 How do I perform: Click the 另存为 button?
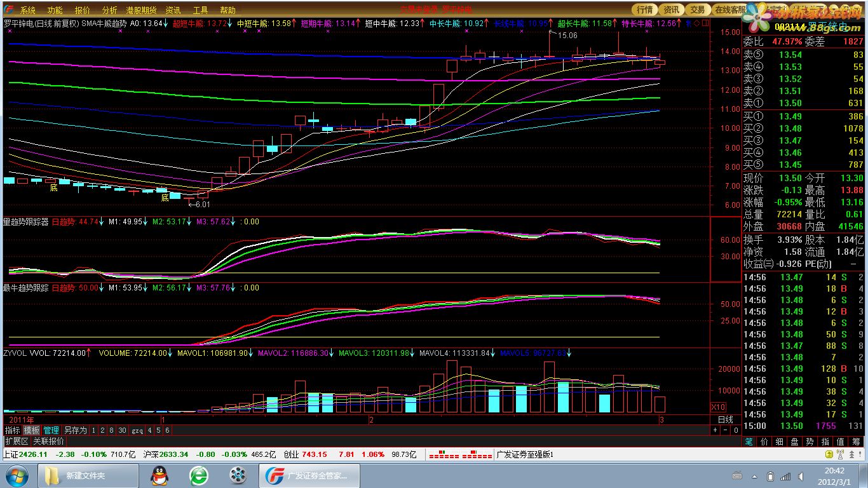click(x=75, y=430)
